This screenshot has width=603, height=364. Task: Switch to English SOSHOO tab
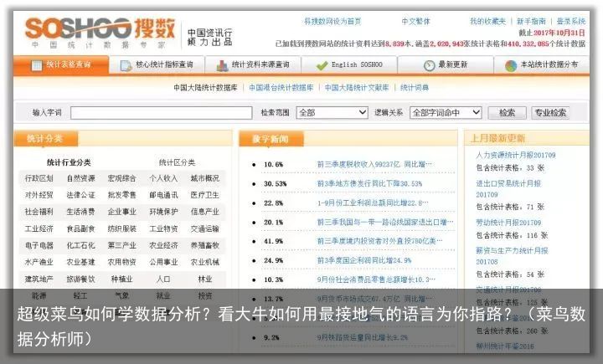pos(349,65)
